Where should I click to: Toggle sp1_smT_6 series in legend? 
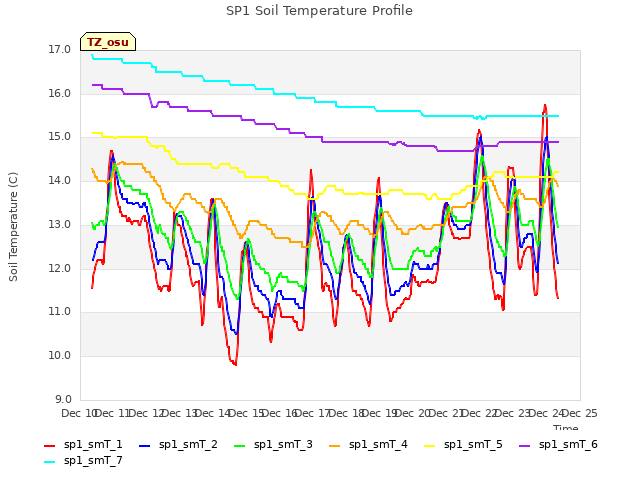558,444
